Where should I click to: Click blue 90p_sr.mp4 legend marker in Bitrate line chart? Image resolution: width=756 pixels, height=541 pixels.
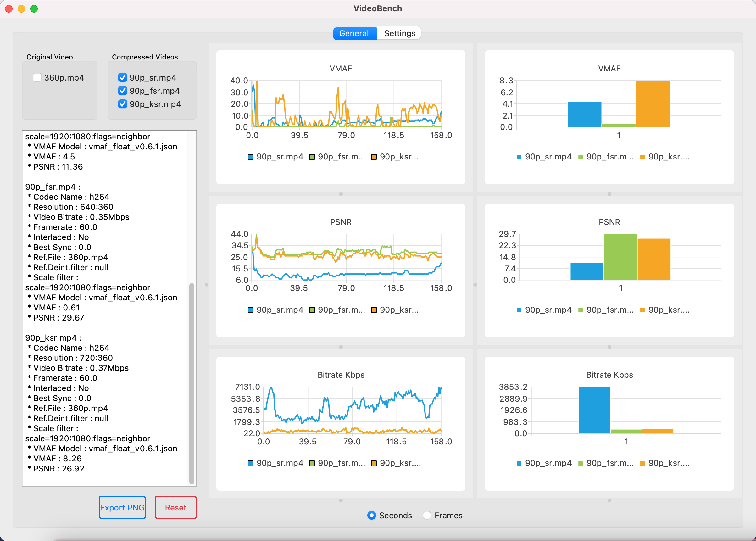[x=250, y=463]
